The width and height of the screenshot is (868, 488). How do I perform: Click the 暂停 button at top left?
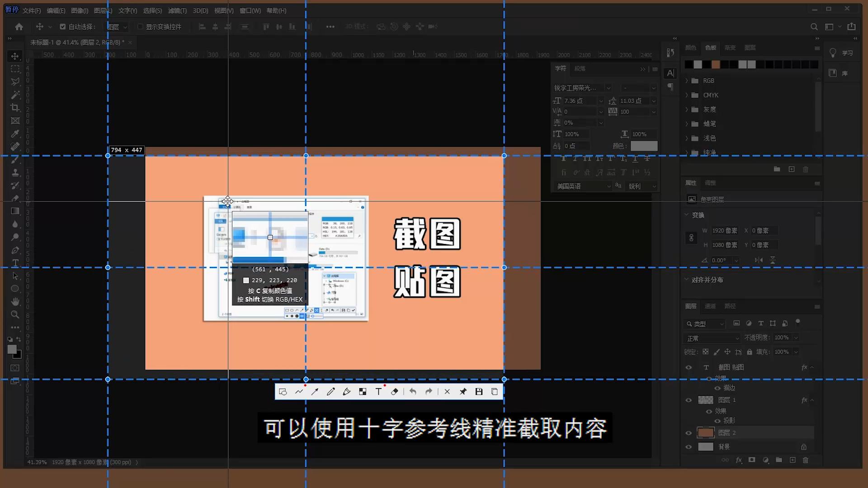tap(11, 8)
